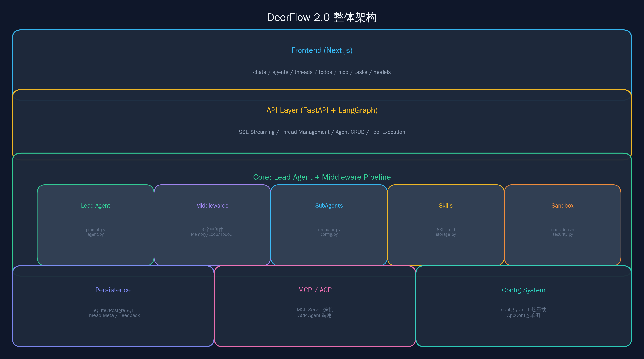
Task: Click the "SQLite/PostgreSQL" text
Action: pyautogui.click(x=113, y=310)
